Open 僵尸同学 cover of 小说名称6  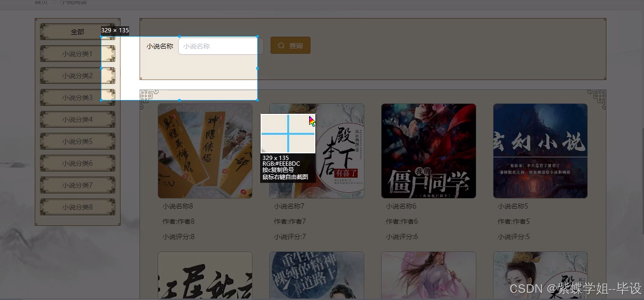click(429, 151)
